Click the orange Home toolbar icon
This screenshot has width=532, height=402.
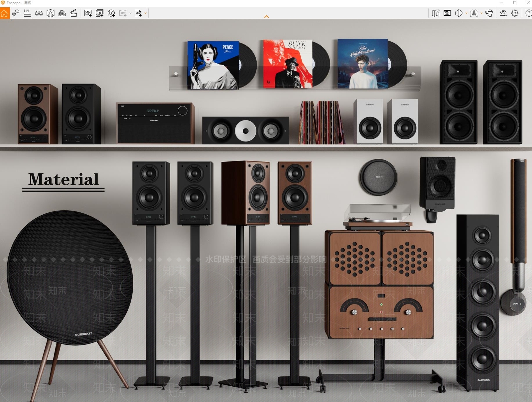tap(5, 13)
